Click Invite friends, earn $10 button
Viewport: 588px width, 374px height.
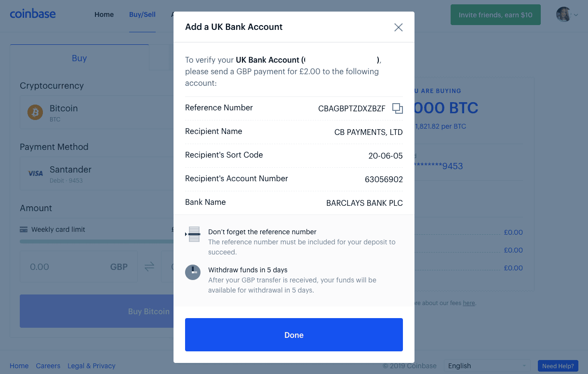[x=495, y=15]
